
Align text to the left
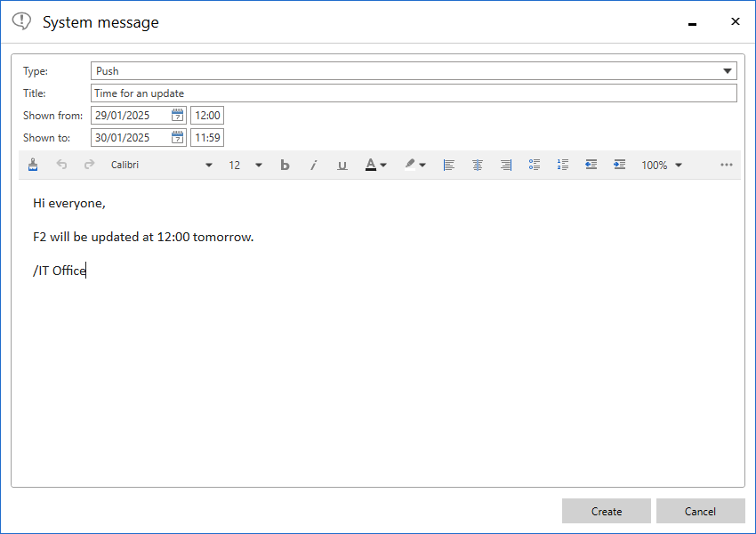point(449,165)
